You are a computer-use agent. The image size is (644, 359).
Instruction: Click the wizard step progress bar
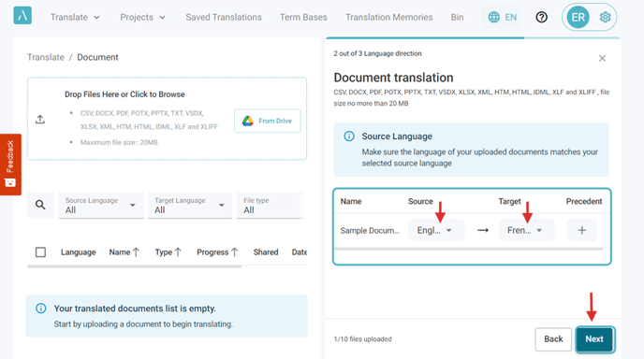[x=473, y=37]
